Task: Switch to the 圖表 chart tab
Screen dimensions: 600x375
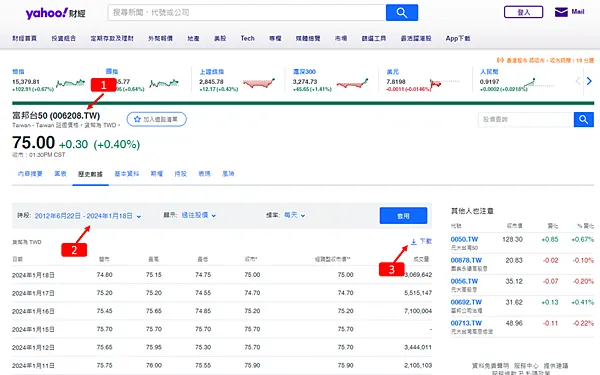Action: pyautogui.click(x=60, y=174)
